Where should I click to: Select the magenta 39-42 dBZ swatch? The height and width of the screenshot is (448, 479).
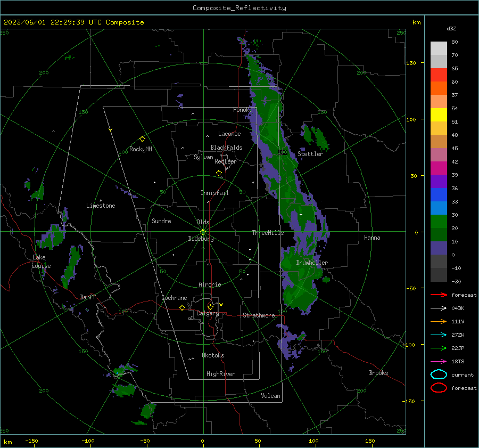[x=439, y=168]
